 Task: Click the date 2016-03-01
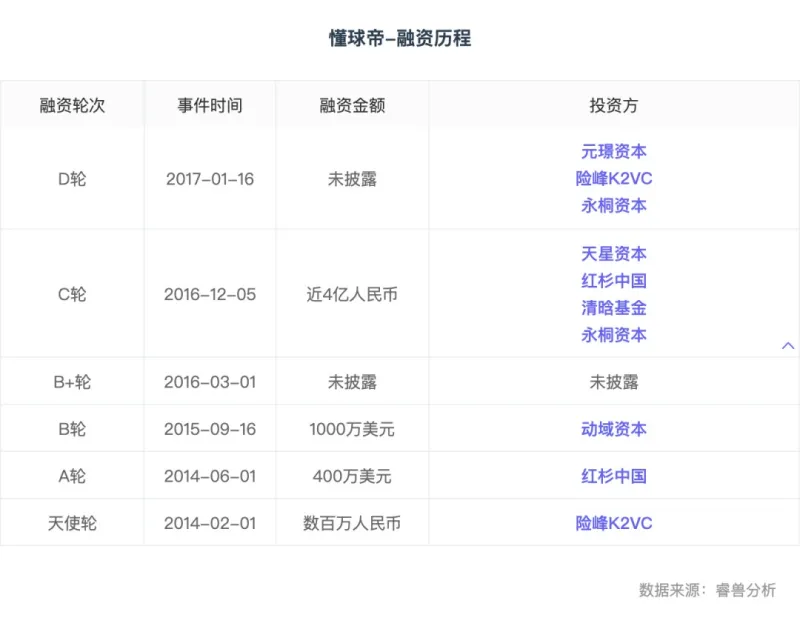click(210, 382)
